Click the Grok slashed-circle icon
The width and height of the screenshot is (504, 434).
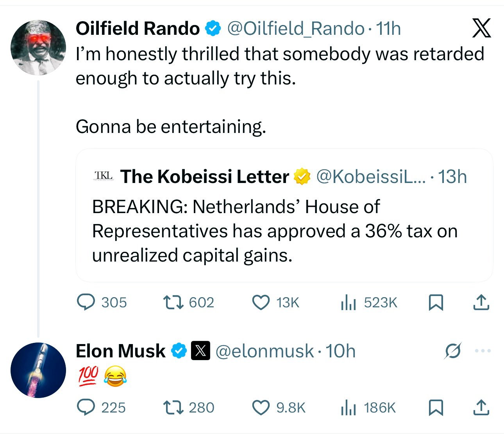point(453,351)
